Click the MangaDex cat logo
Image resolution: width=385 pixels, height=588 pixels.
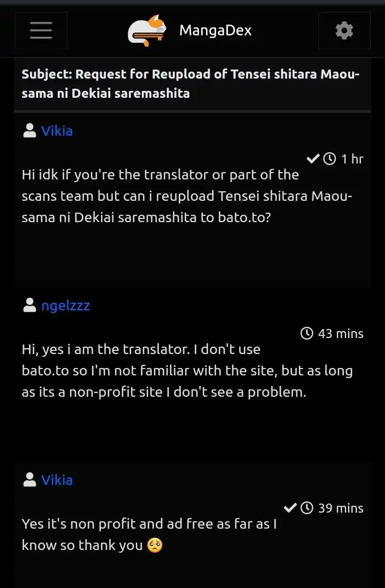click(147, 30)
